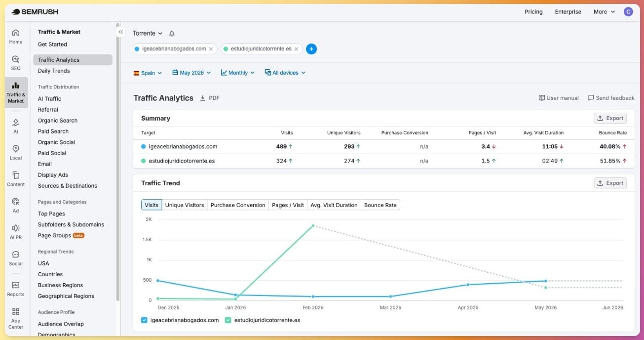Open the Content sidebar icon
Screen dimensions: 644x340
tap(16, 179)
